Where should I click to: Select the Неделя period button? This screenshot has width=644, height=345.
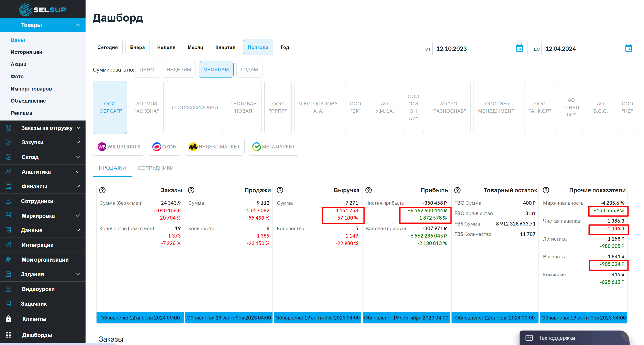166,47
